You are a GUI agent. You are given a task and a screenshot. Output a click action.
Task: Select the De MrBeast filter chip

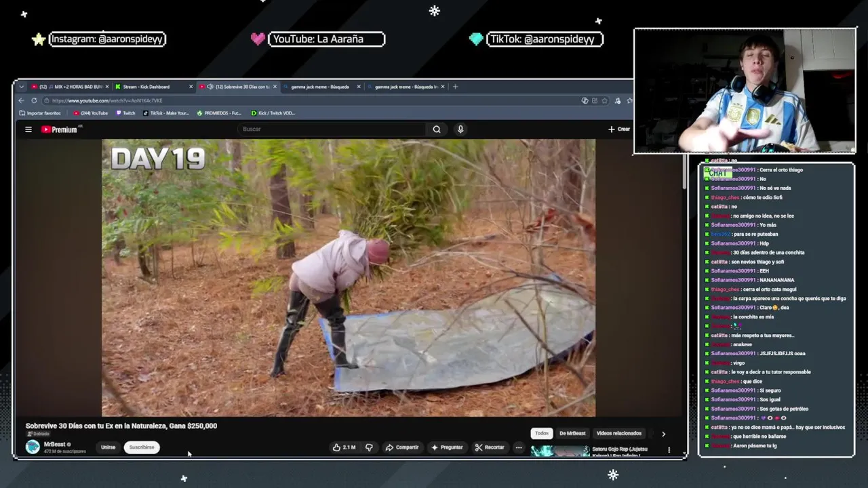tap(572, 433)
